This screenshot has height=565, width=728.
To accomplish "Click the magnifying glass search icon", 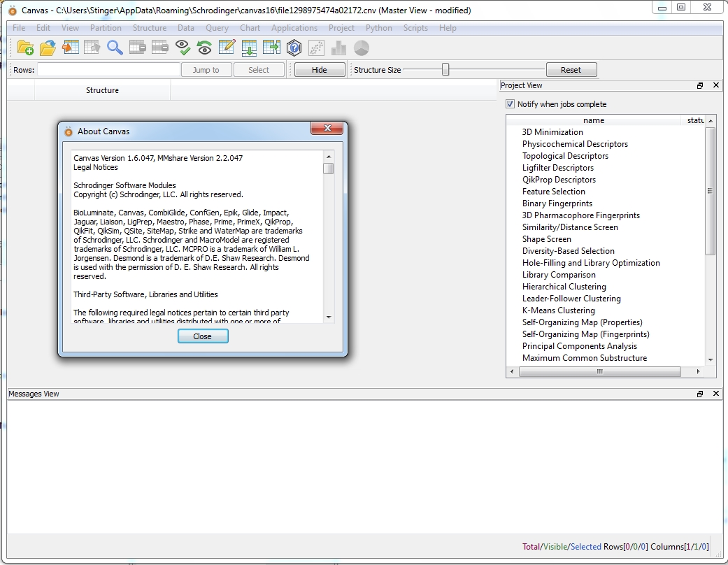I will pos(115,48).
